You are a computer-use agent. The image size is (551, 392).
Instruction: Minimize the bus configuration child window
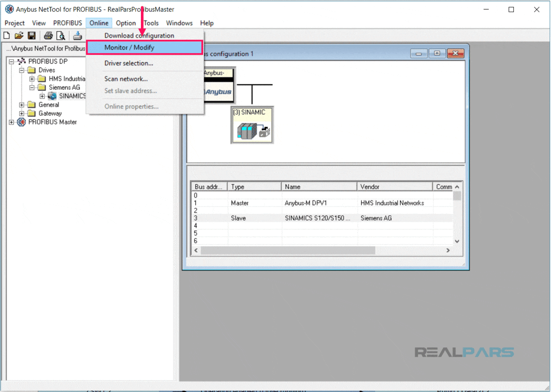pyautogui.click(x=418, y=53)
